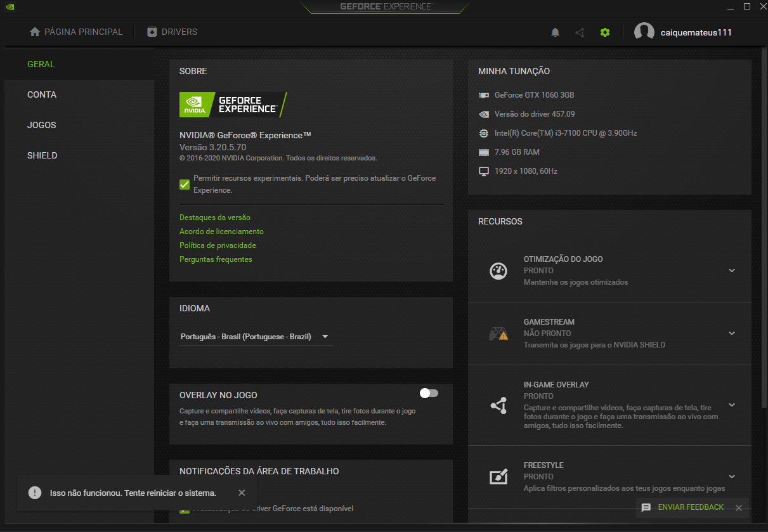Expand the Otimização do Jogo section
The height and width of the screenshot is (532, 768).
(732, 271)
